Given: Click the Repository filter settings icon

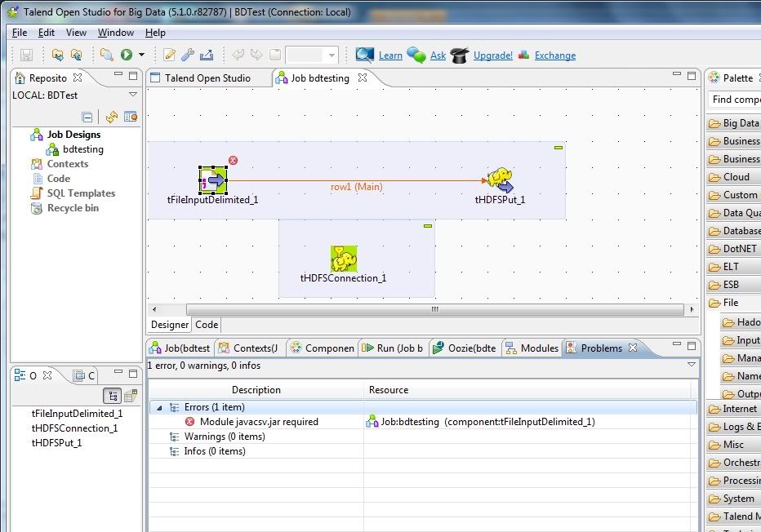Looking at the screenshot, I should pyautogui.click(x=130, y=117).
